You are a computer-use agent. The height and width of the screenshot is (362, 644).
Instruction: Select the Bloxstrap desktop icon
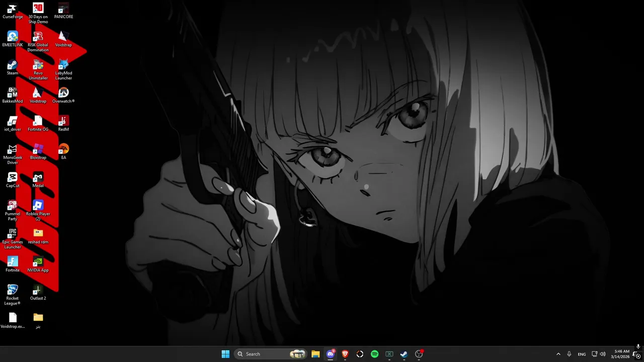(38, 152)
